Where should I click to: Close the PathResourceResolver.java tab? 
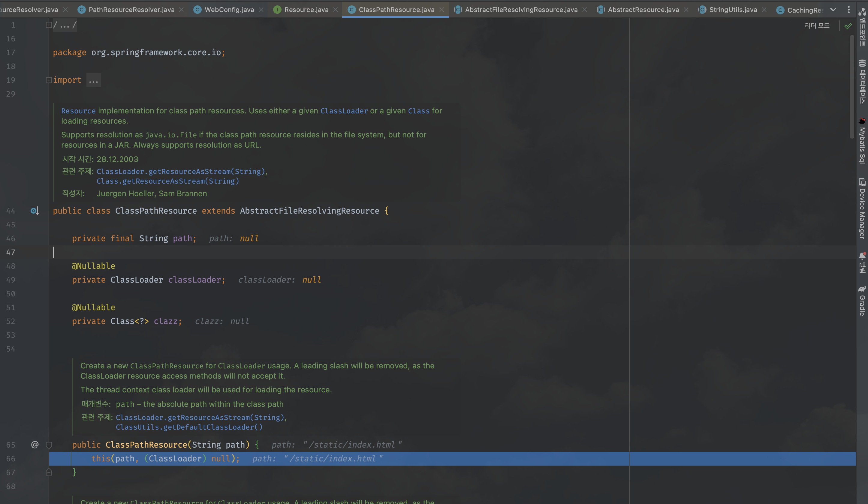(182, 10)
